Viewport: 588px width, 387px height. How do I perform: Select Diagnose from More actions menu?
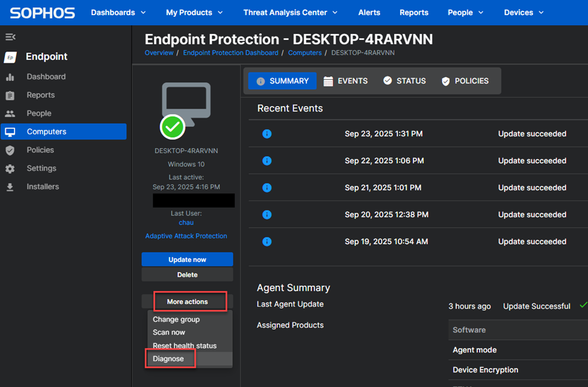(x=168, y=359)
